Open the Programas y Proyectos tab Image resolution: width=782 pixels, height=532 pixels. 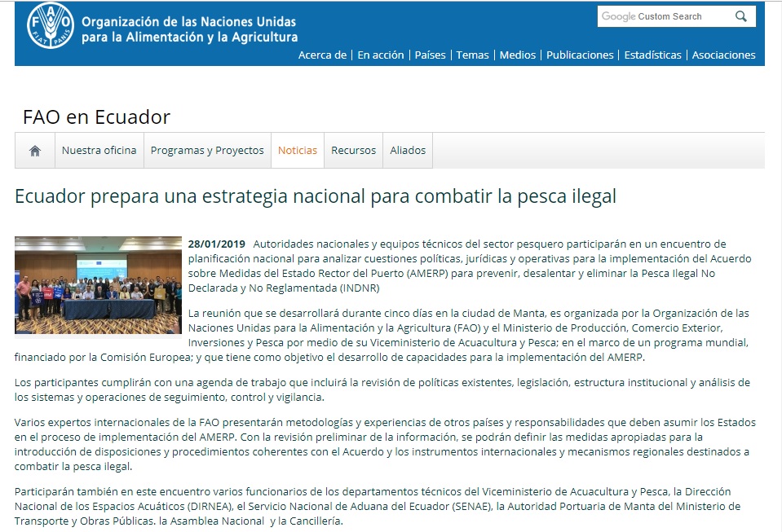pyautogui.click(x=207, y=151)
